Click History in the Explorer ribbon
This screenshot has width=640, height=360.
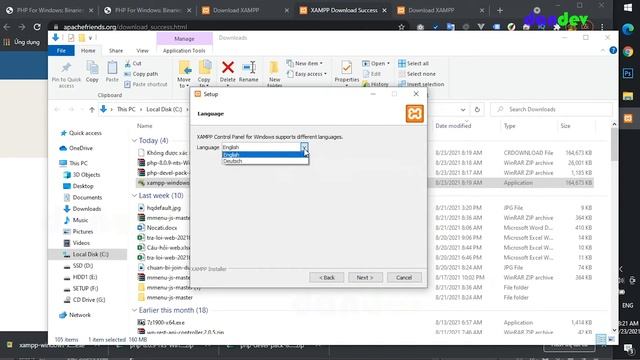pyautogui.click(x=376, y=84)
